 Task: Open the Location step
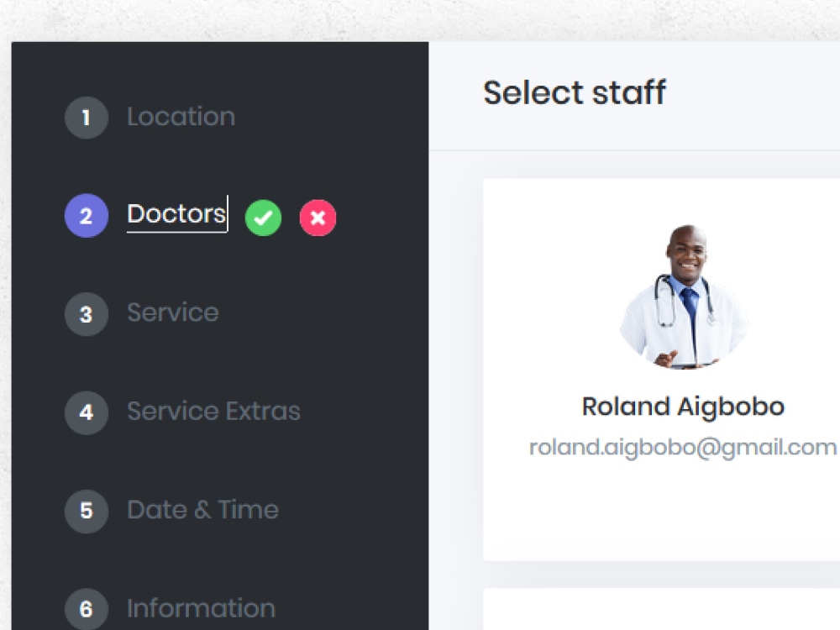click(181, 117)
